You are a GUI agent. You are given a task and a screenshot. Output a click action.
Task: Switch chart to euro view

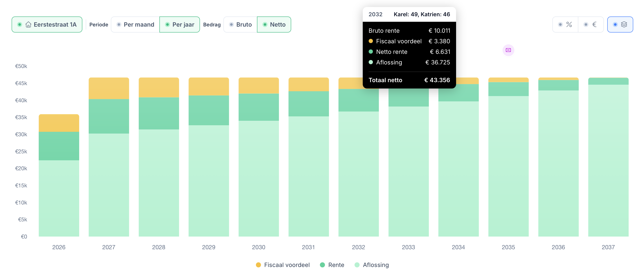pos(591,25)
